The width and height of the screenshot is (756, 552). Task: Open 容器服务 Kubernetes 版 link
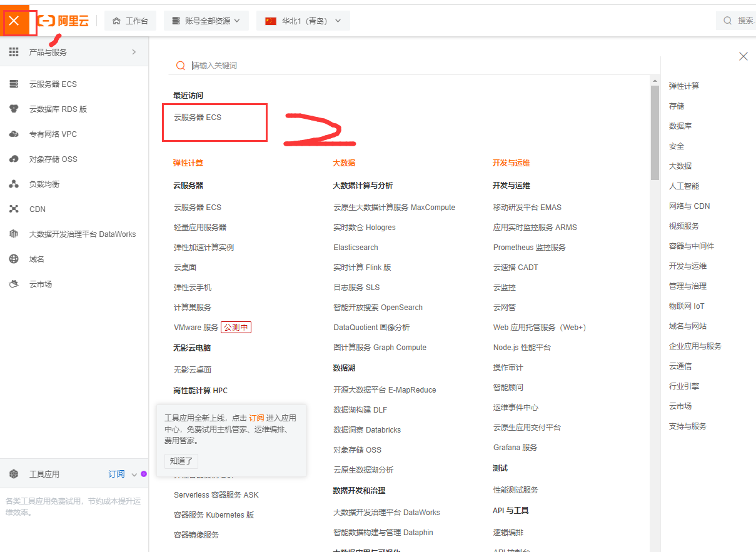click(x=214, y=514)
